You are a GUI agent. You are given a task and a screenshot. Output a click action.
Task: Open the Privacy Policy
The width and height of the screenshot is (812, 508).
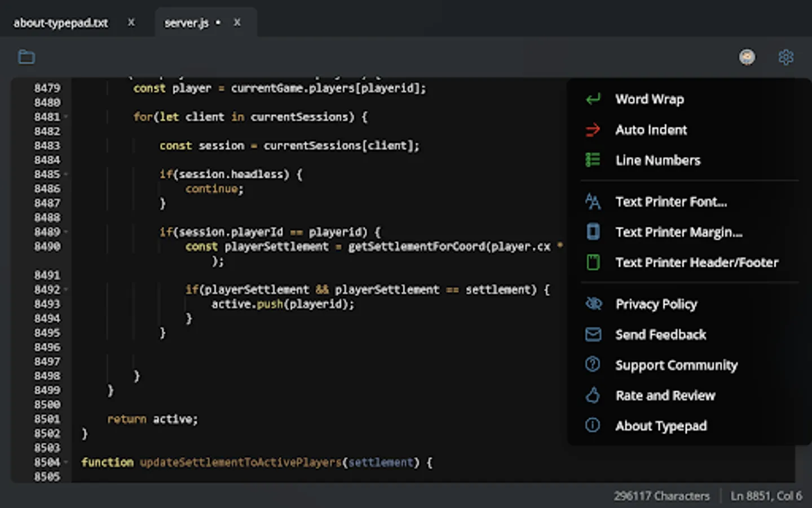656,304
